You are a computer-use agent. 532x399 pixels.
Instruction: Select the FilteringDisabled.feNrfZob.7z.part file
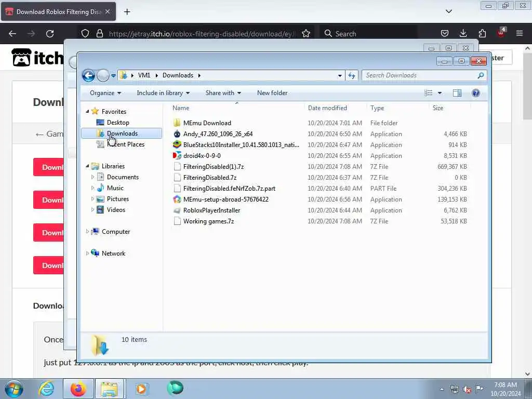tap(229, 188)
